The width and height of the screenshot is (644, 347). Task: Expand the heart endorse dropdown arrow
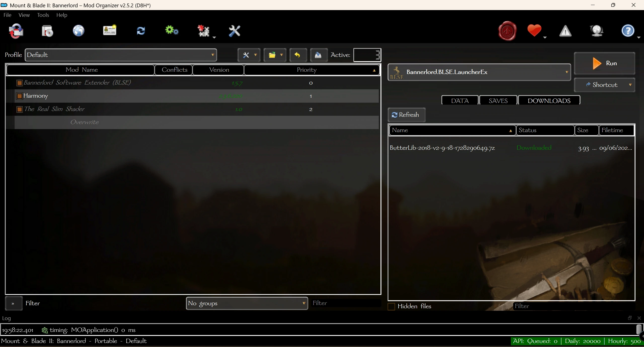(545, 37)
